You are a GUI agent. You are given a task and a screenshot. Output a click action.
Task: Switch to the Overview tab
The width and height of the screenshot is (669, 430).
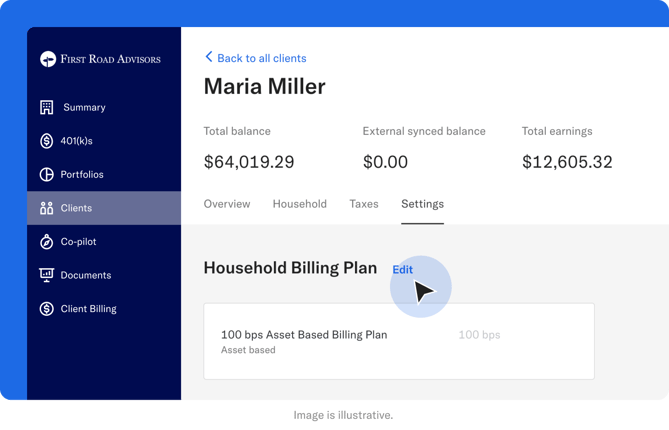coord(227,204)
